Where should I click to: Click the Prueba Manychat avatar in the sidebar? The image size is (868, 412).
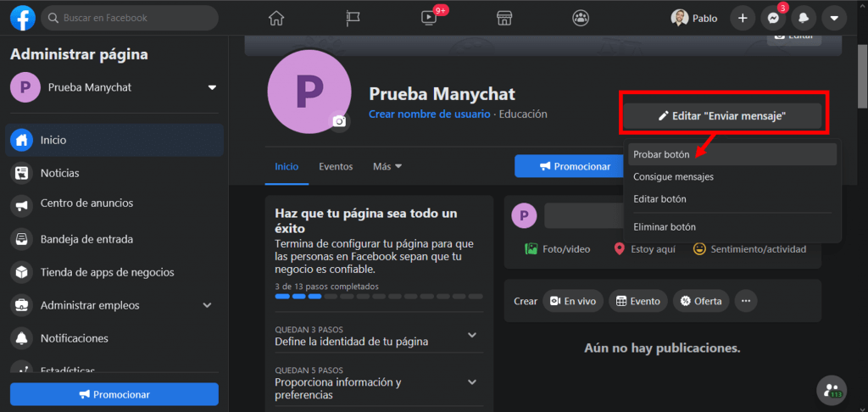(25, 87)
